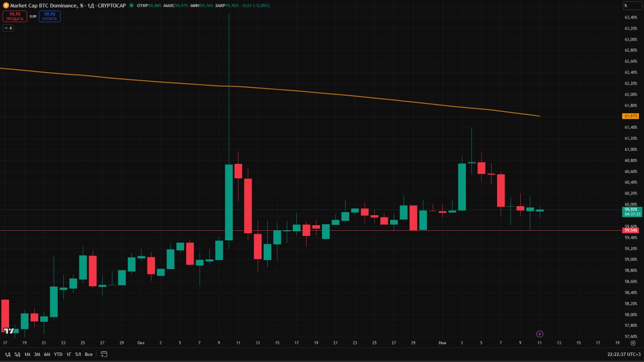
Task: Click the −0,03 (−0,05%) change value
Action: coord(255,6)
